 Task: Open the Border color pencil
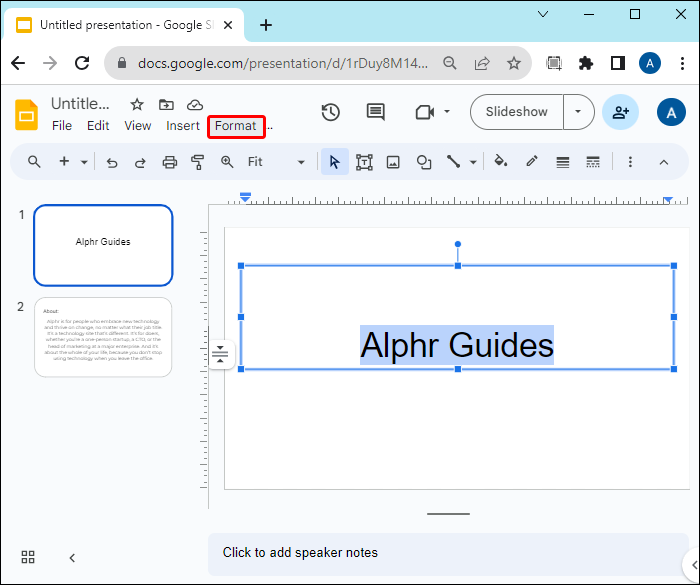(531, 161)
